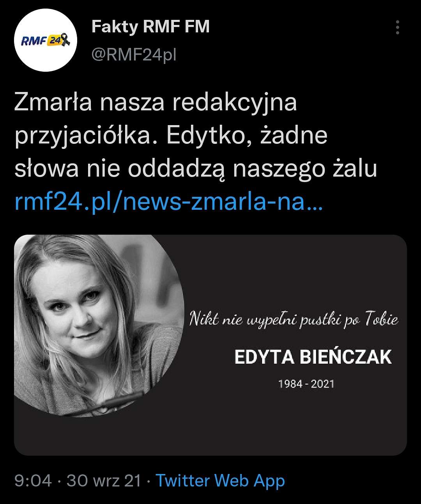
Task: Open the Twitter Web App source link
Action: click(220, 481)
